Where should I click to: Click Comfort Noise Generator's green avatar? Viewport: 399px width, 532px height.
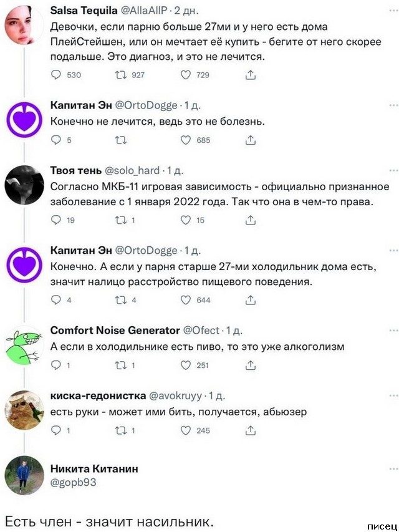pyautogui.click(x=24, y=344)
